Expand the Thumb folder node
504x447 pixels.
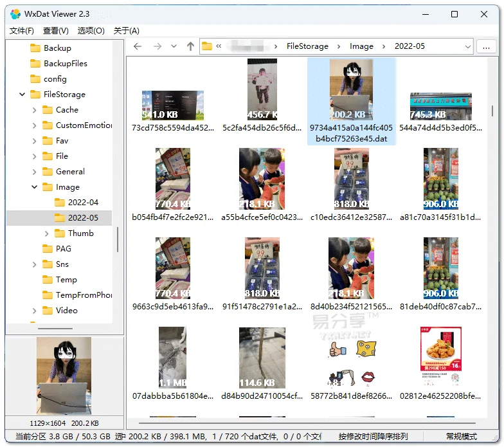tap(46, 233)
